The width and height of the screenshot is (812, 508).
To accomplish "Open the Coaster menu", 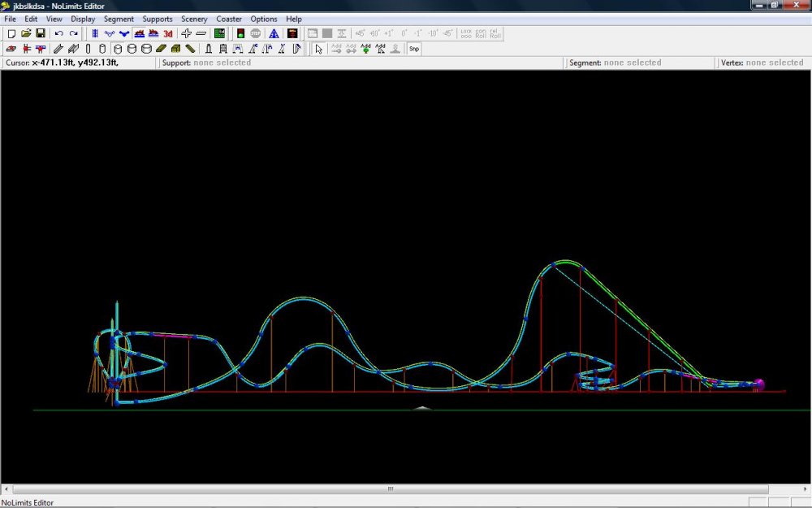I will (229, 19).
